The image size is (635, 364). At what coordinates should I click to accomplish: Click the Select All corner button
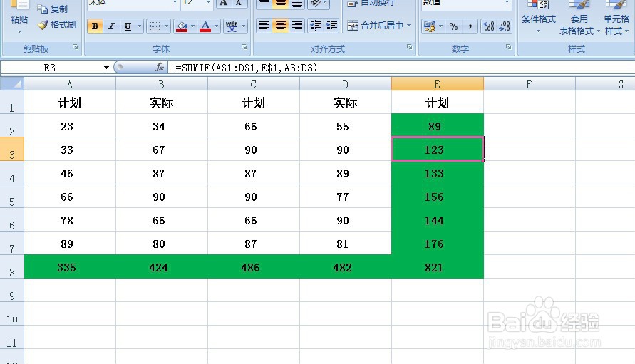(x=12, y=84)
